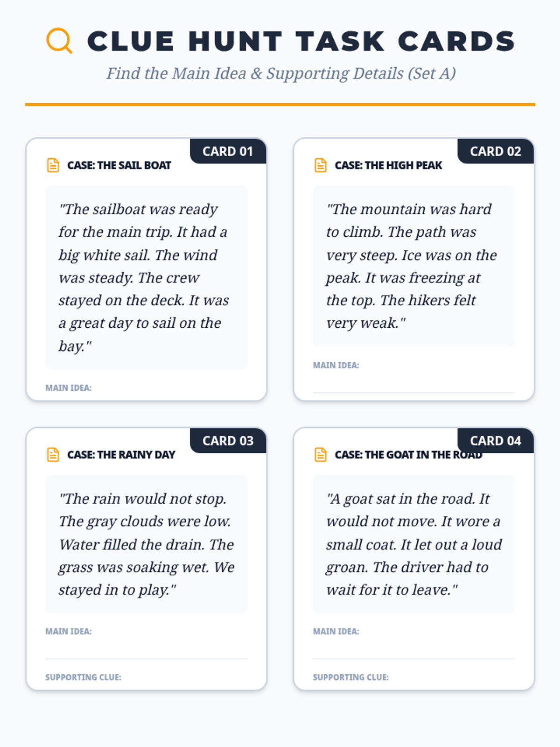Click Card 01 Main Idea label

69,388
